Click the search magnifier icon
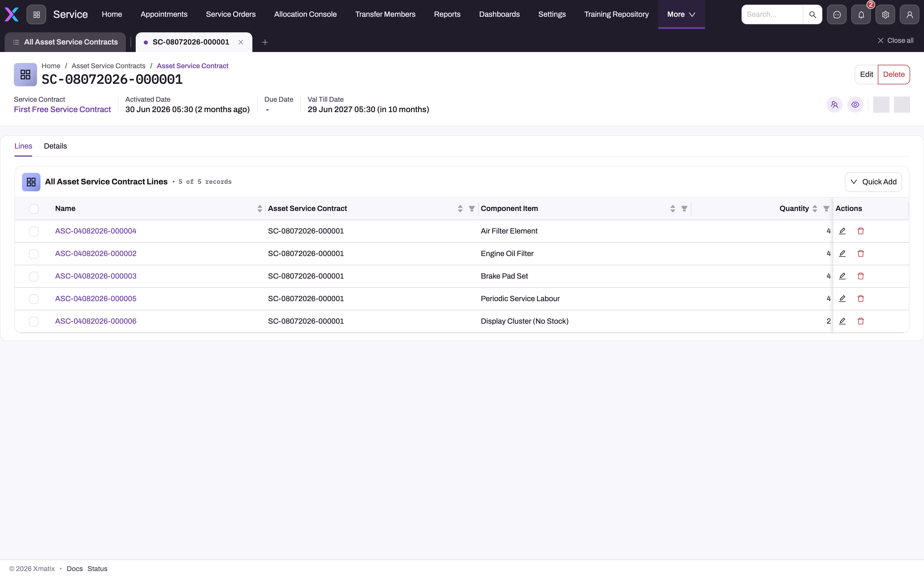The image size is (924, 578). 813,14
